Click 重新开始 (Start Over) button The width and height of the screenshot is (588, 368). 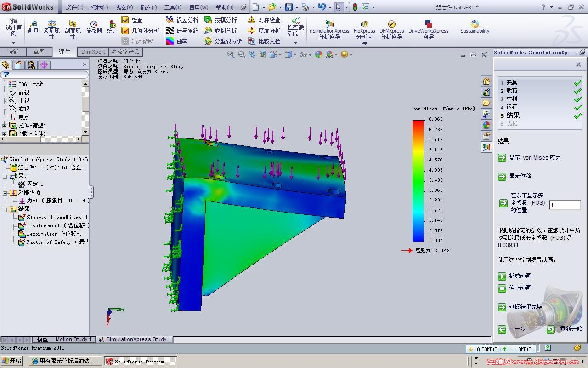565,329
